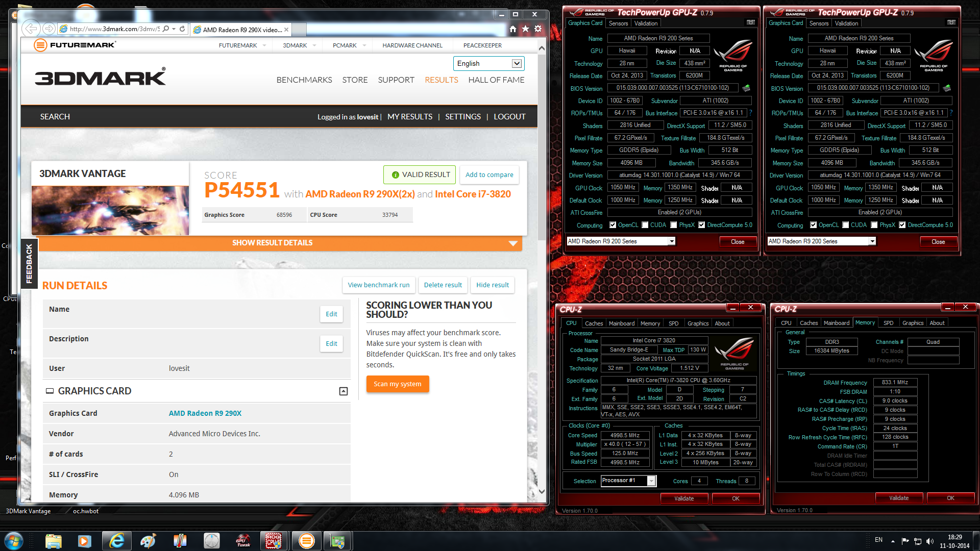980x551 pixels.
Task: Click View benchmark run button
Action: pyautogui.click(x=379, y=285)
